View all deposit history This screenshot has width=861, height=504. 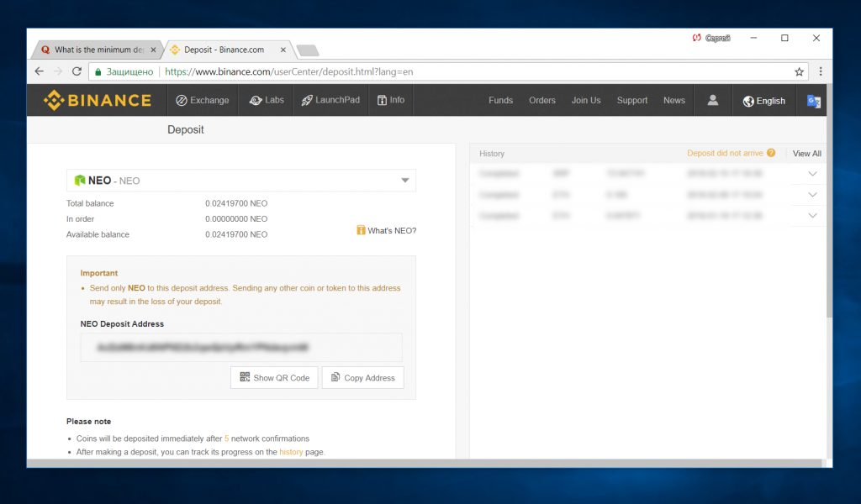point(806,154)
